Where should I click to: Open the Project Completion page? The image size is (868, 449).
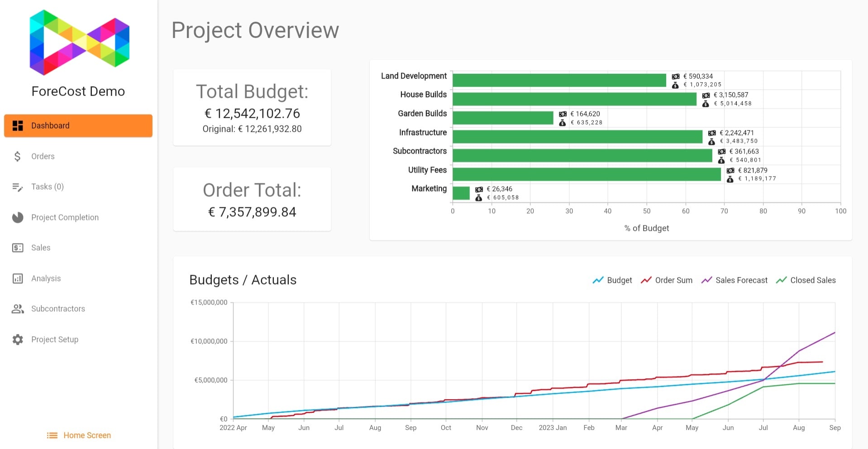coord(65,218)
